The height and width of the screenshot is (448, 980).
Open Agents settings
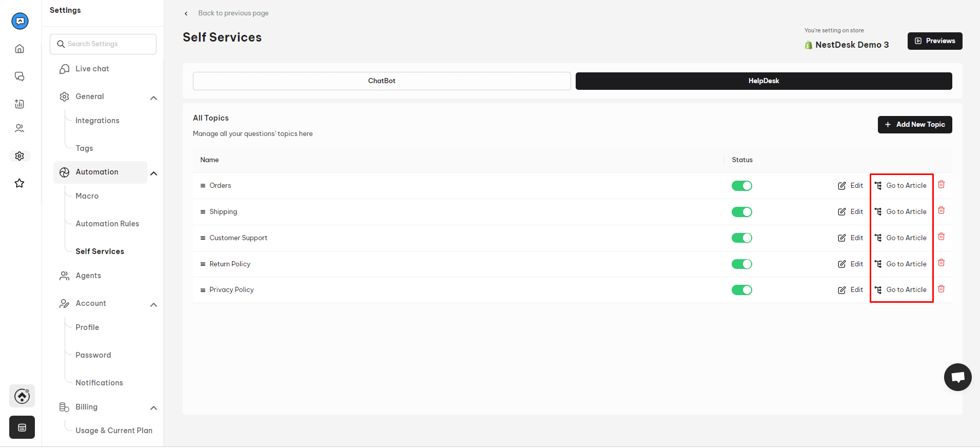coord(88,276)
